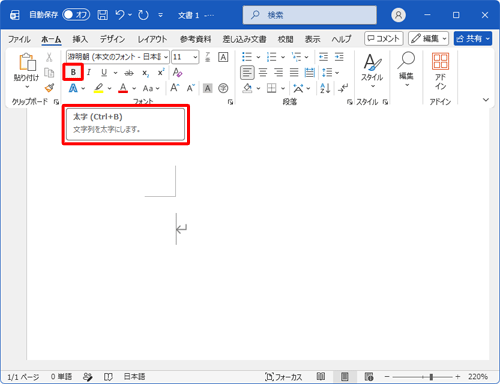This screenshot has height=384, width=500.
Task: Click the user account avatar icon
Action: click(398, 15)
